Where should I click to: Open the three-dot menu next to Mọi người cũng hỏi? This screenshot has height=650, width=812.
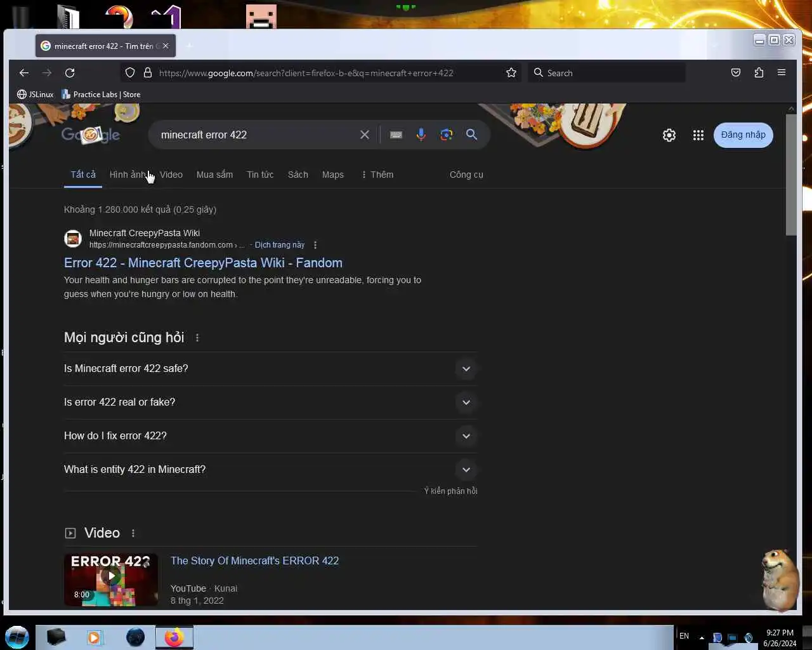point(197,338)
